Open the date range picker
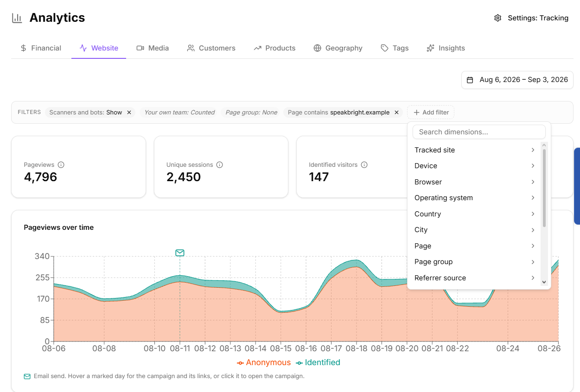Image resolution: width=580 pixels, height=392 pixels. [x=517, y=80]
